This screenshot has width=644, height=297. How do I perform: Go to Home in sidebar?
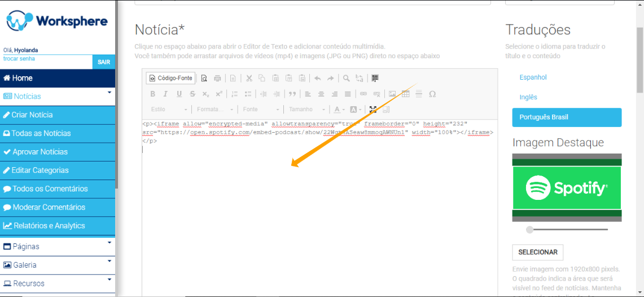(58, 78)
